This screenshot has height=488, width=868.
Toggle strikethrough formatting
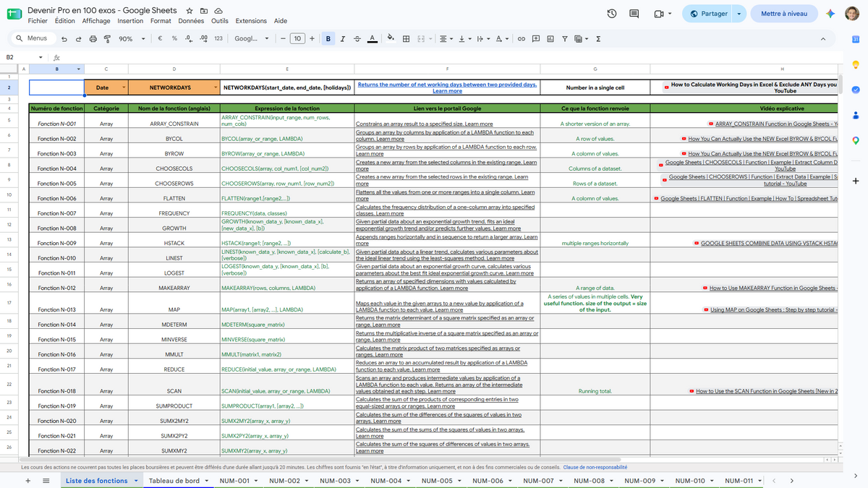click(x=357, y=39)
